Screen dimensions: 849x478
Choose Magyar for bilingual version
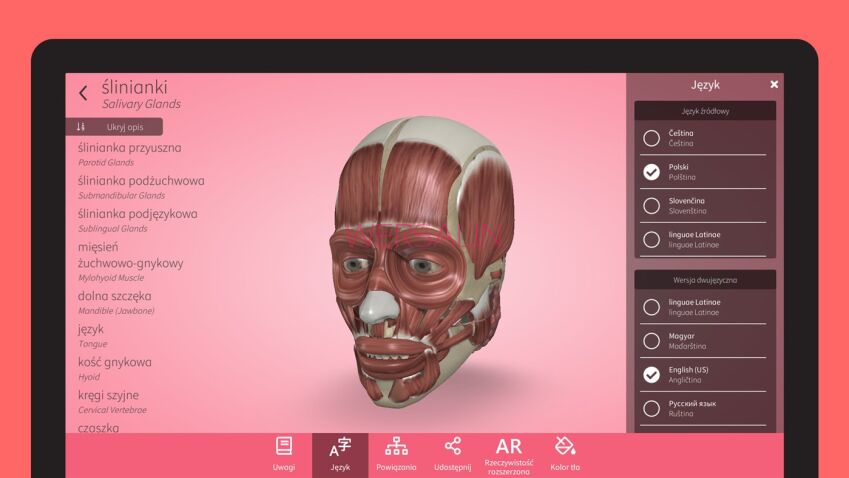pyautogui.click(x=652, y=341)
